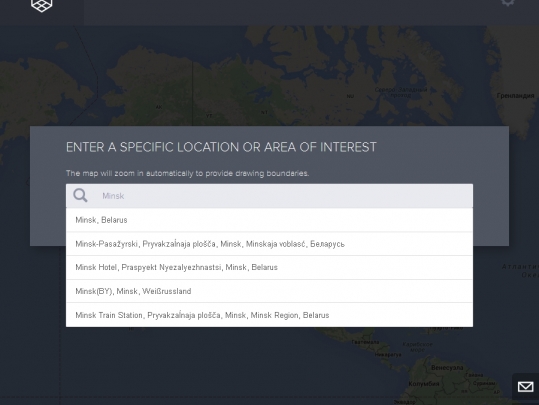Click the Caribbean Sea map label
This screenshot has height=405, width=539.
click(417, 347)
